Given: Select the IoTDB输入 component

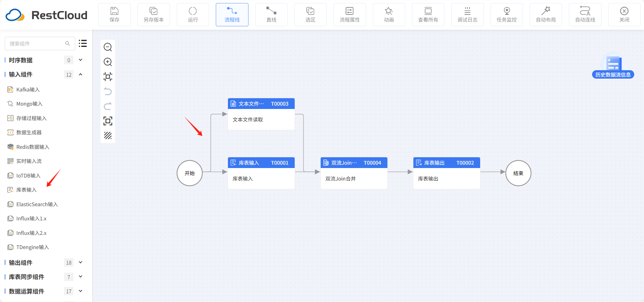Looking at the screenshot, I should (x=24, y=175).
